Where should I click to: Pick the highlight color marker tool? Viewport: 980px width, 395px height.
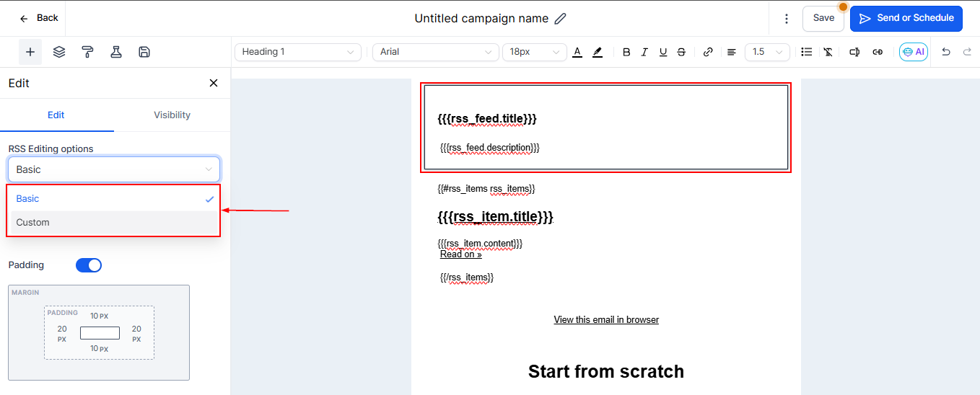point(598,52)
